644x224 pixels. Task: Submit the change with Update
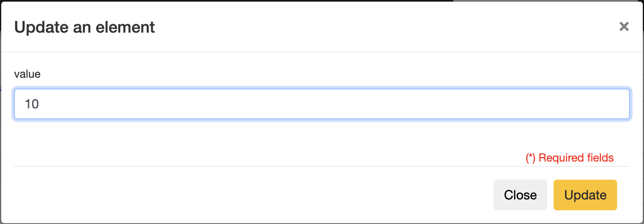click(x=585, y=195)
